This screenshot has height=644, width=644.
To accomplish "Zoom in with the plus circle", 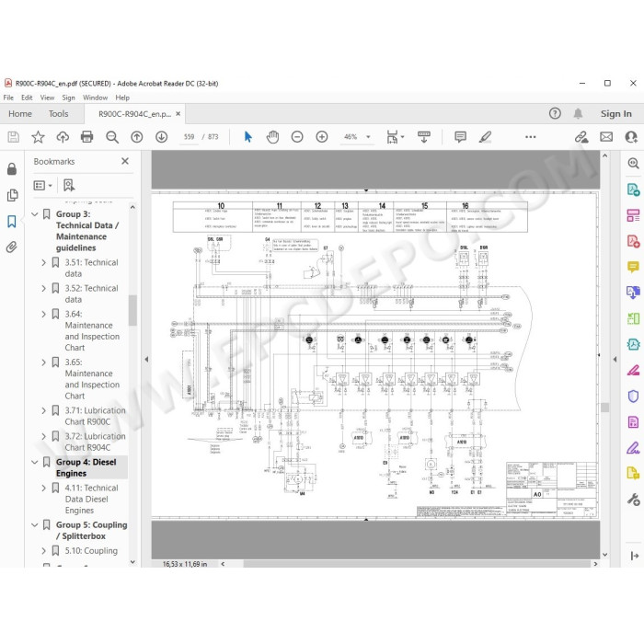I will click(322, 137).
